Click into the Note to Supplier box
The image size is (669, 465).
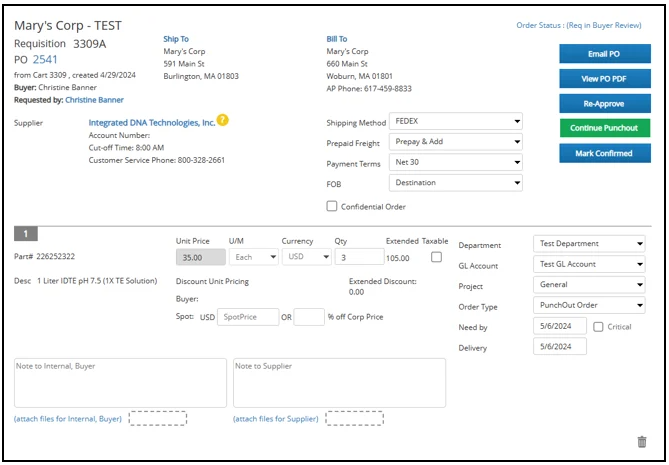coord(339,383)
